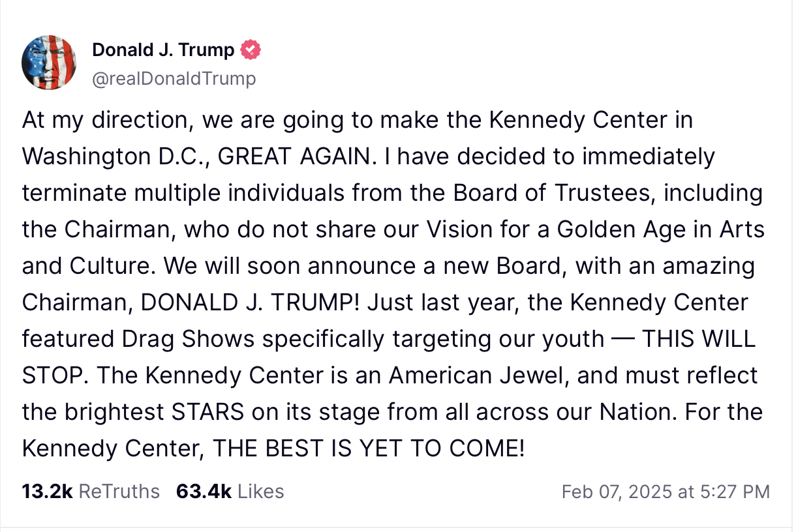
Task: Click the 13.2k ReTruths number
Action: tap(47, 491)
